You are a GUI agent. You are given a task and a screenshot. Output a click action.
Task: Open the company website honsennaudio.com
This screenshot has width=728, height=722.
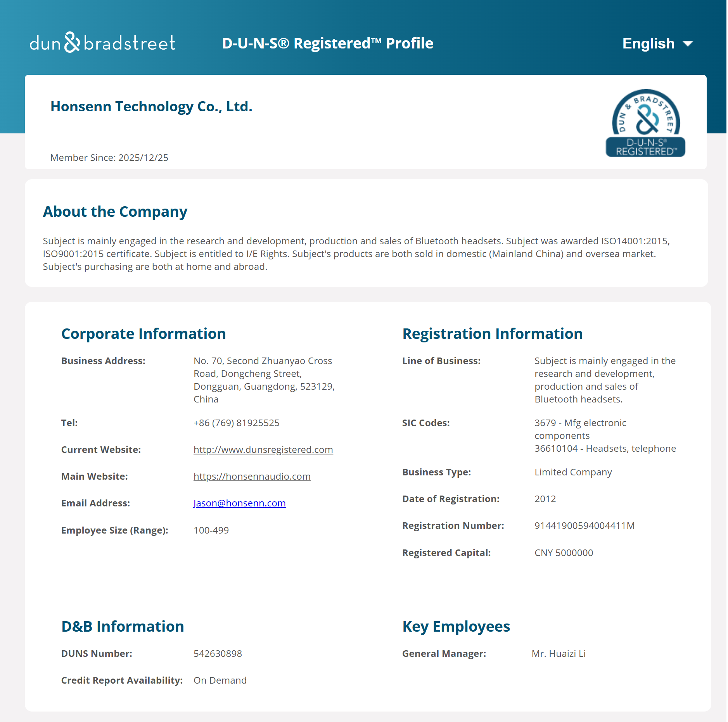[x=252, y=476]
